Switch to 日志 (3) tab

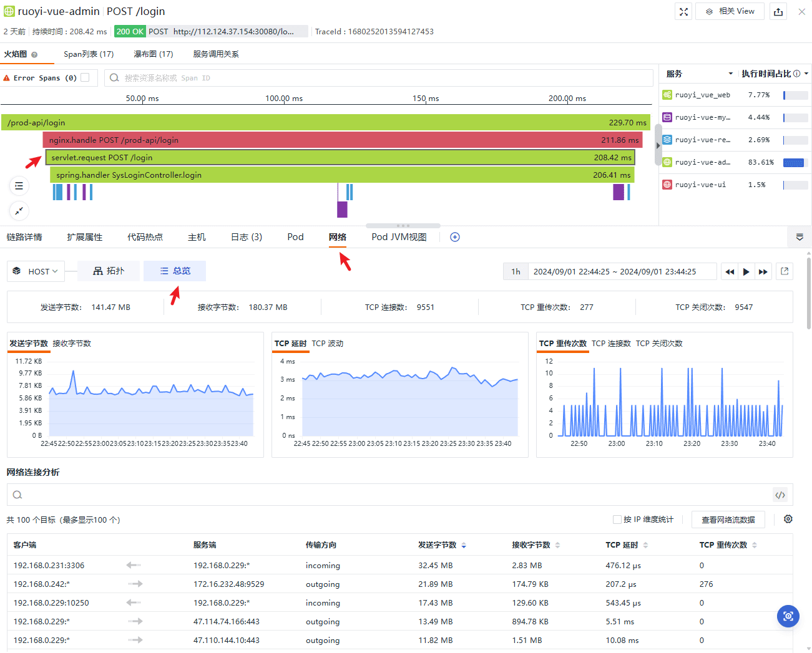[x=247, y=237]
